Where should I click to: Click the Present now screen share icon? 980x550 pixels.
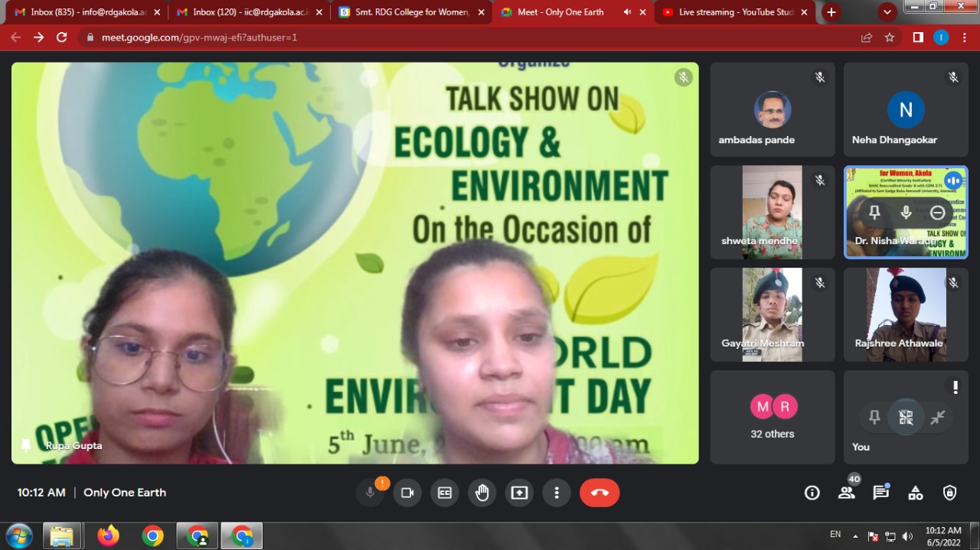click(x=520, y=493)
